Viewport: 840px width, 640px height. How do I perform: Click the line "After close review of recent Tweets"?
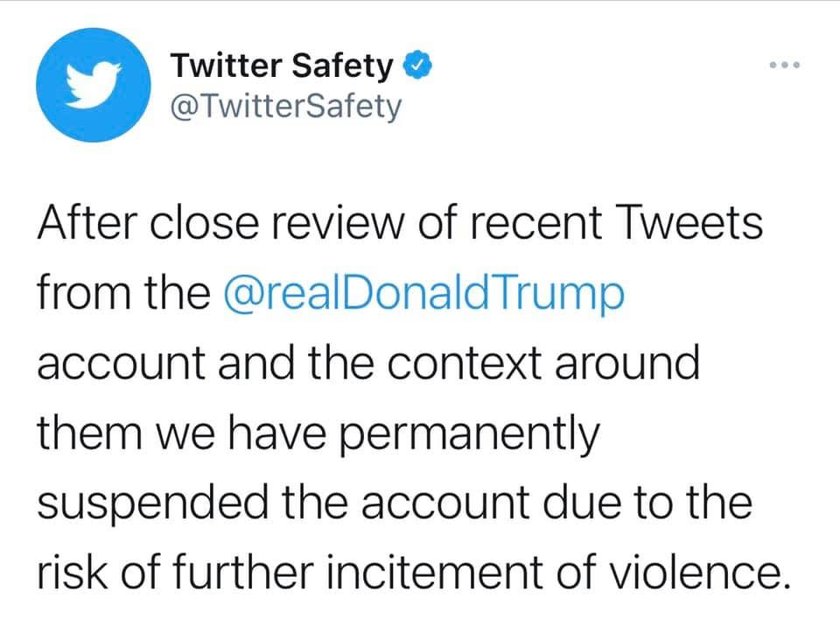coord(399,224)
